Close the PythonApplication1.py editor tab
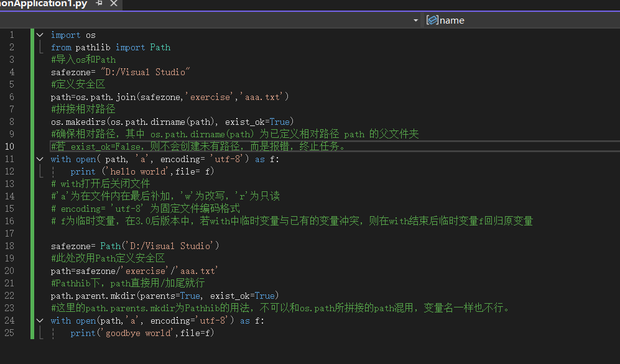 113,4
